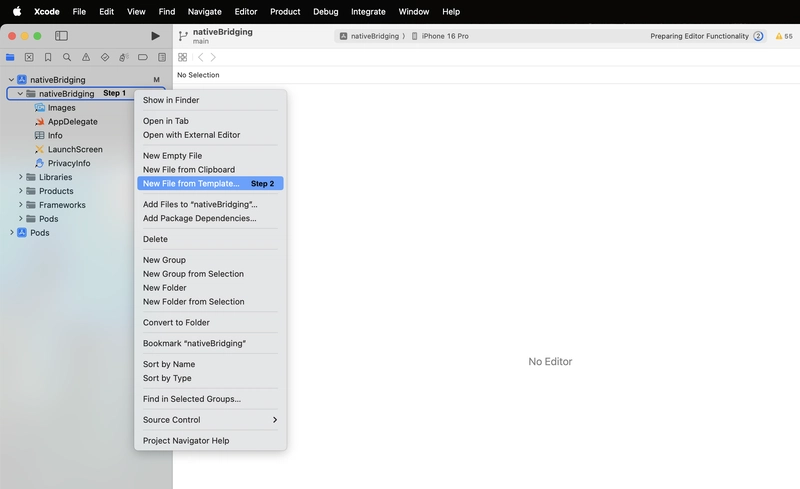
Task: Click the activity count badge 2
Action: (758, 36)
